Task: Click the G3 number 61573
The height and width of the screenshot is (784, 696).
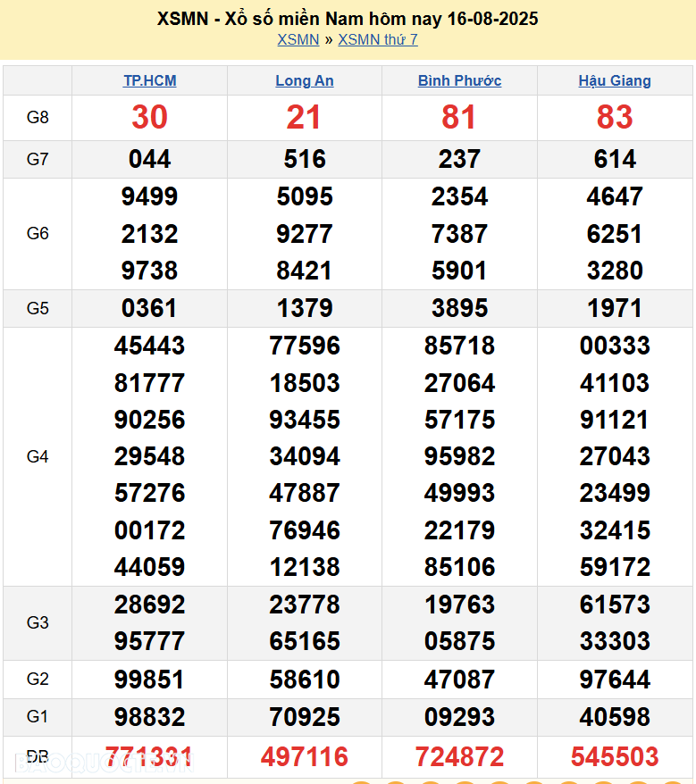Action: coord(615,605)
